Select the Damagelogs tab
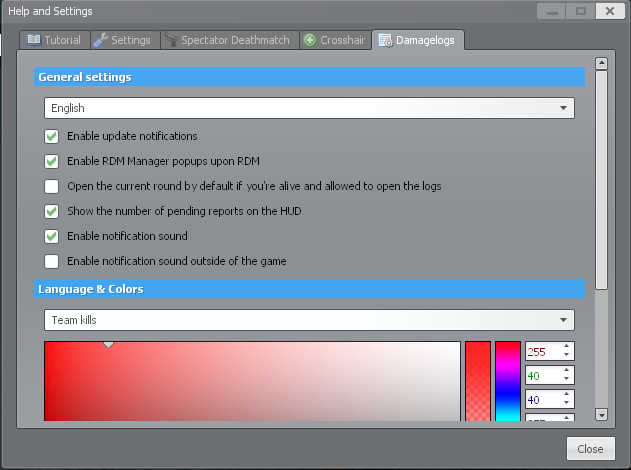Screen dimensions: 631x470 (x=418, y=40)
